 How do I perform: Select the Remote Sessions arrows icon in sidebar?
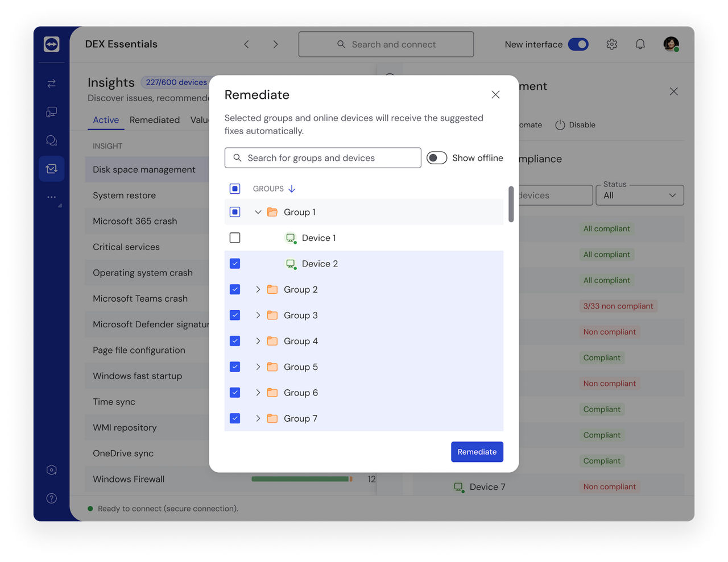51,83
